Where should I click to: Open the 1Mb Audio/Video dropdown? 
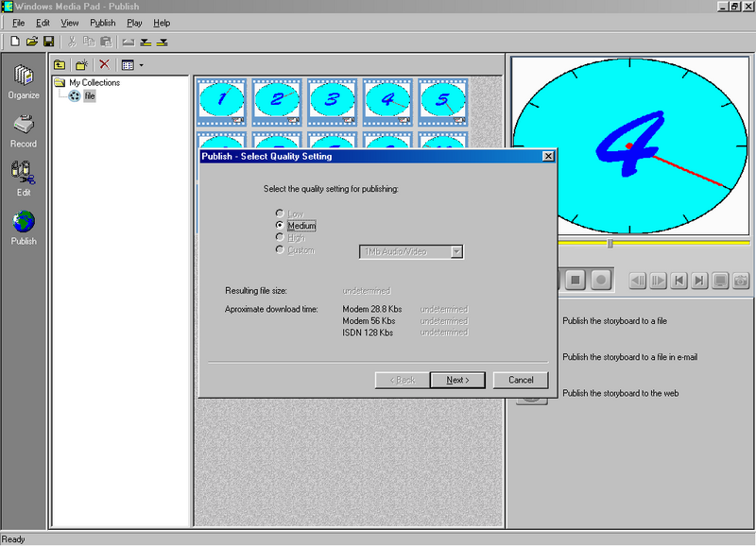(x=456, y=251)
